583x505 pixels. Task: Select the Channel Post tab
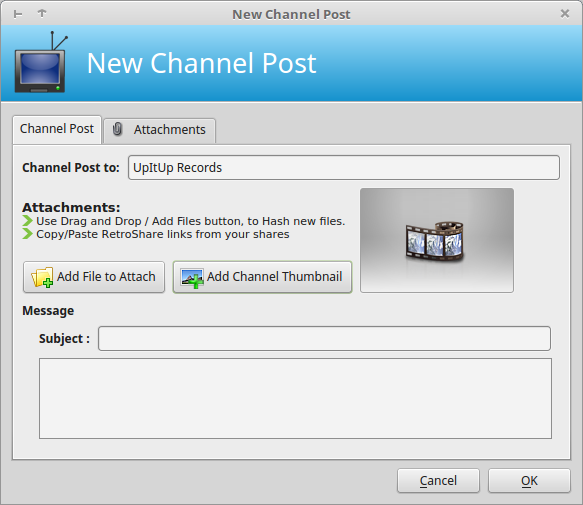click(57, 129)
